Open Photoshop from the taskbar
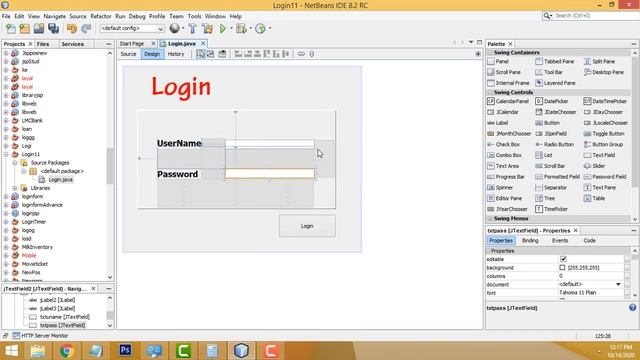The width and height of the screenshot is (640, 360). [x=125, y=351]
